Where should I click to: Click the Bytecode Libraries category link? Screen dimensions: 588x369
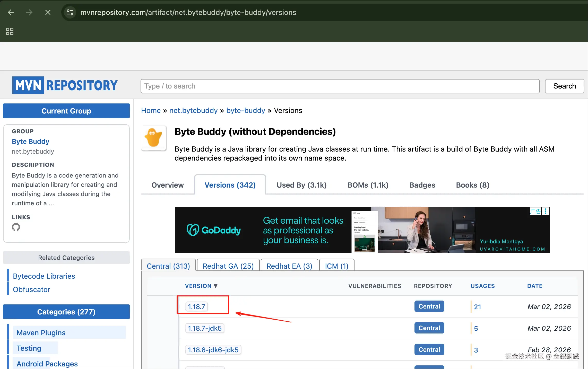click(x=44, y=276)
